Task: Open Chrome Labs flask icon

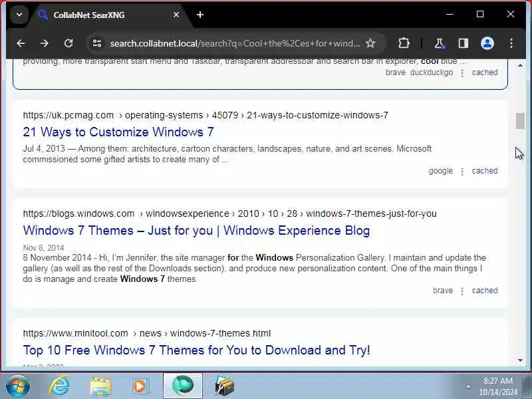Action: coord(440,43)
